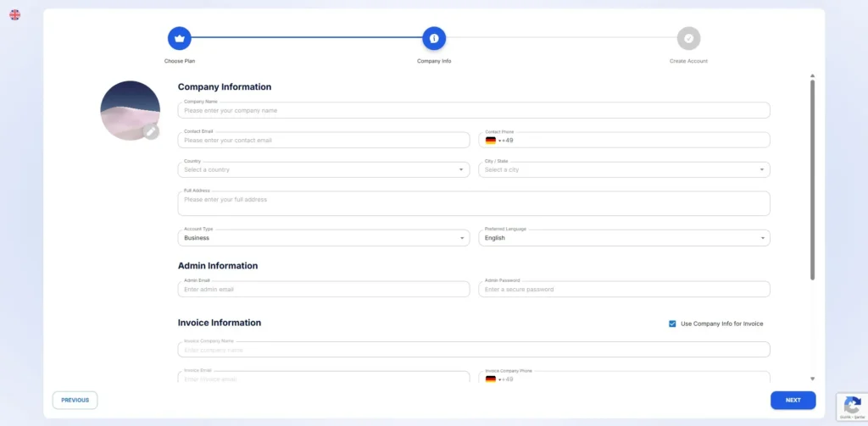
Task: Click the UK flag language icon
Action: [14, 14]
